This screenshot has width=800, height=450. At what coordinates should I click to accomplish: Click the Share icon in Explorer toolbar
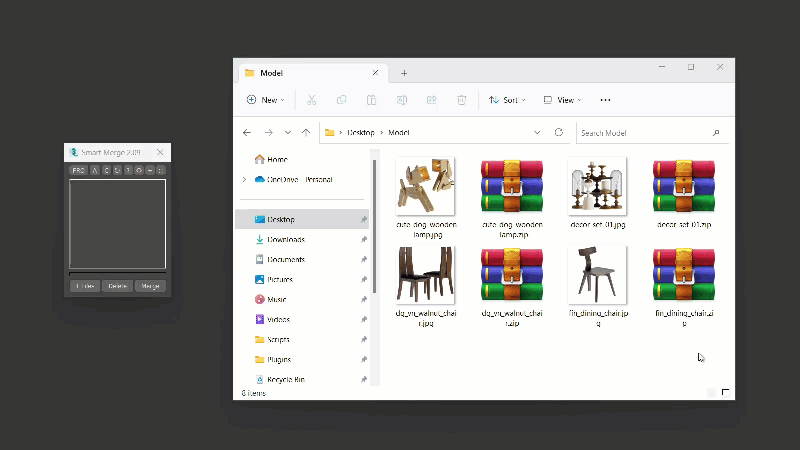(x=431, y=100)
